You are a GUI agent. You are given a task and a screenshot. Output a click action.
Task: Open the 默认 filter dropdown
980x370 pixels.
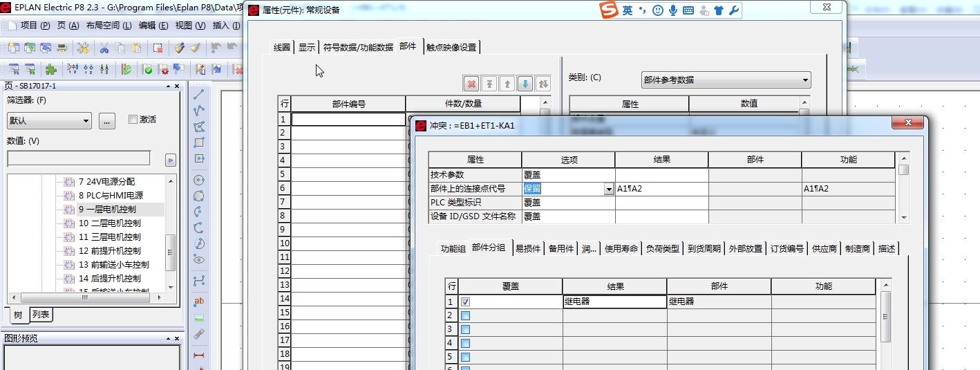point(49,121)
